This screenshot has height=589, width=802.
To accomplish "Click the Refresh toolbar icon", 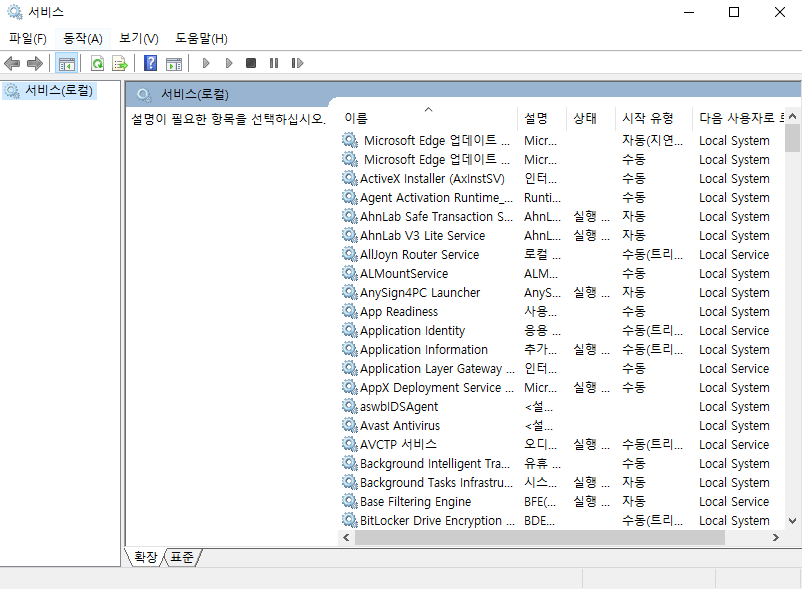I will pos(97,63).
